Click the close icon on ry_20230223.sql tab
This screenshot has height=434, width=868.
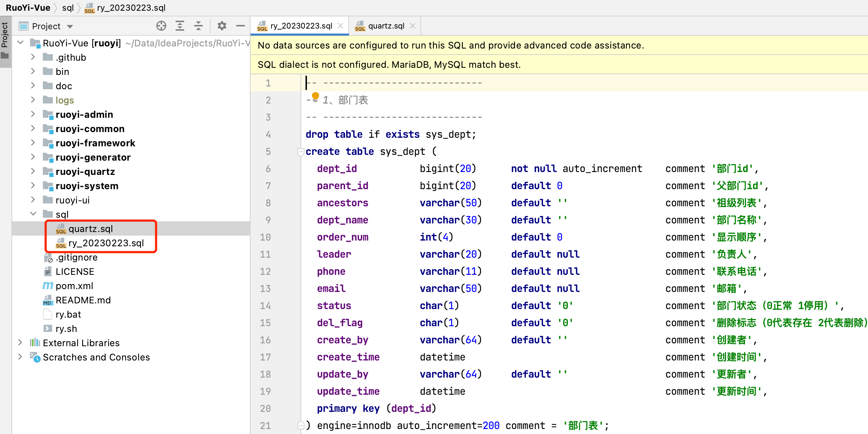[x=342, y=25]
